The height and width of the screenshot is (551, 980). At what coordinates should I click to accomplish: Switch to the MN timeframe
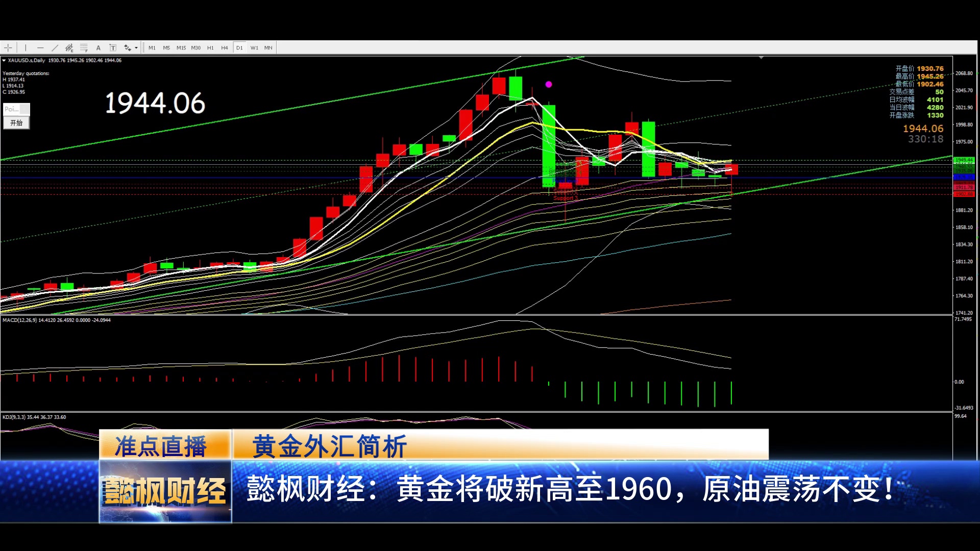tap(268, 48)
